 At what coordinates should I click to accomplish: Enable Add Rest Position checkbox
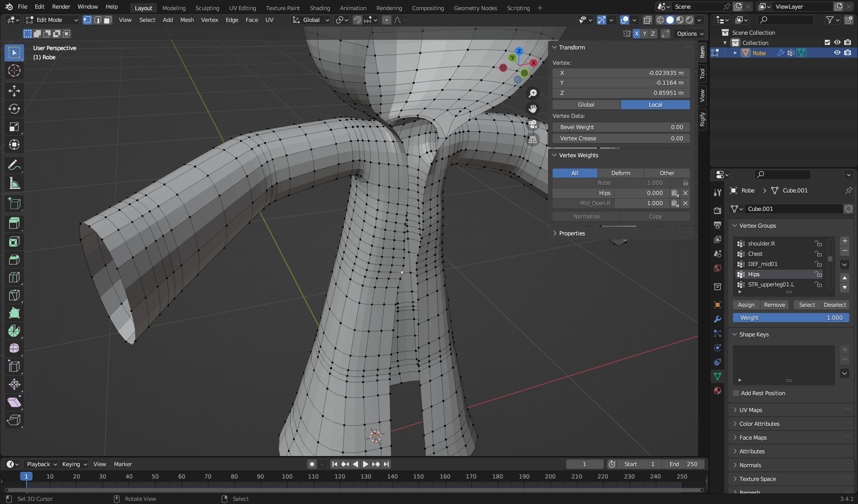[736, 393]
